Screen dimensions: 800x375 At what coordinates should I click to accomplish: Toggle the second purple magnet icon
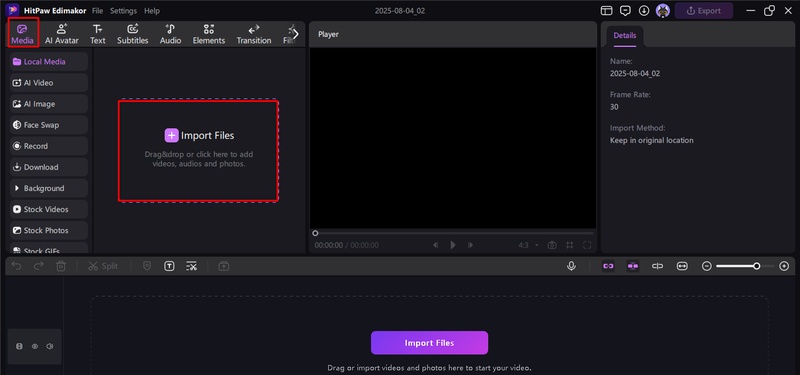click(633, 266)
